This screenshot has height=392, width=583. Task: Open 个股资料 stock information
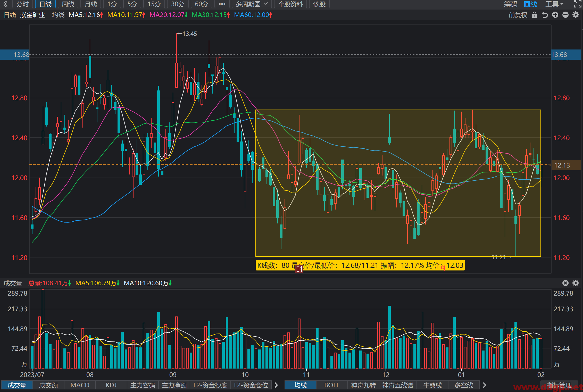(x=290, y=4)
